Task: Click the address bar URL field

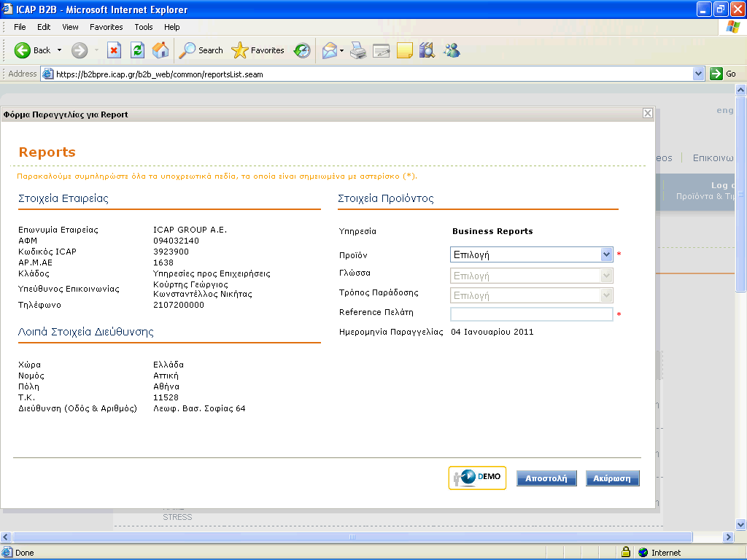Action: tap(371, 74)
